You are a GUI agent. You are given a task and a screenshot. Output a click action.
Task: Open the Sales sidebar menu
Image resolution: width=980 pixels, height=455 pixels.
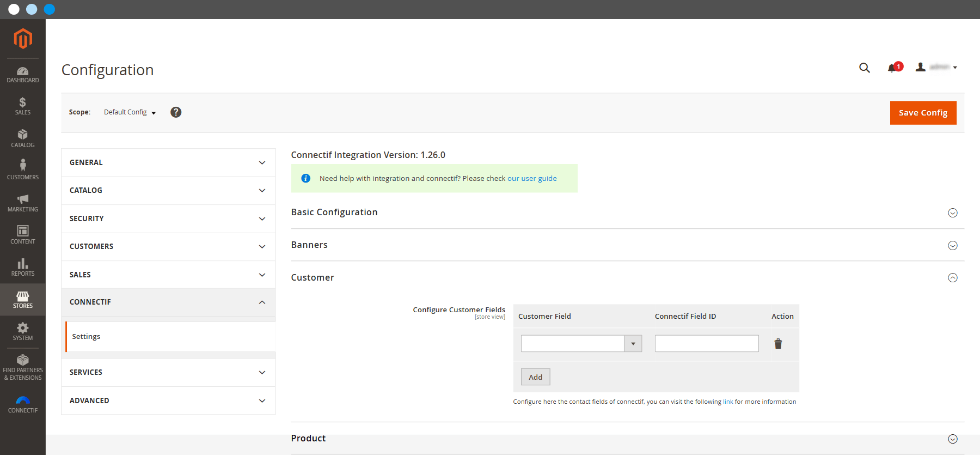(23, 106)
